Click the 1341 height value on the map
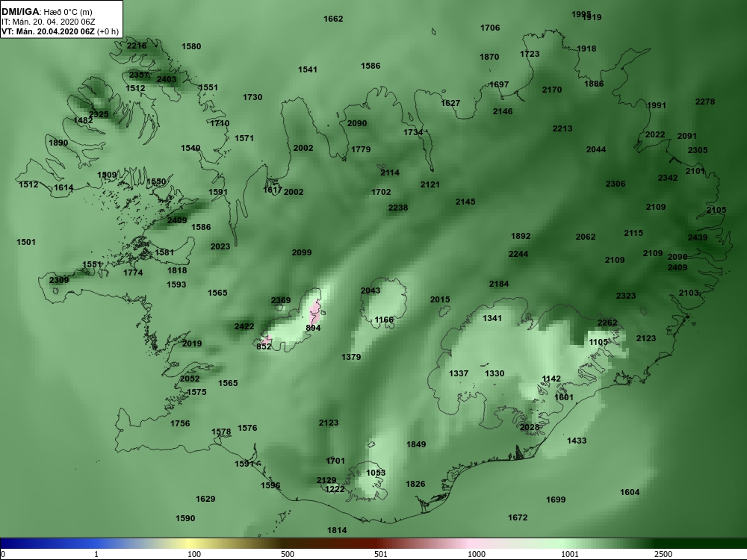This screenshot has height=560, width=747. coord(492,317)
